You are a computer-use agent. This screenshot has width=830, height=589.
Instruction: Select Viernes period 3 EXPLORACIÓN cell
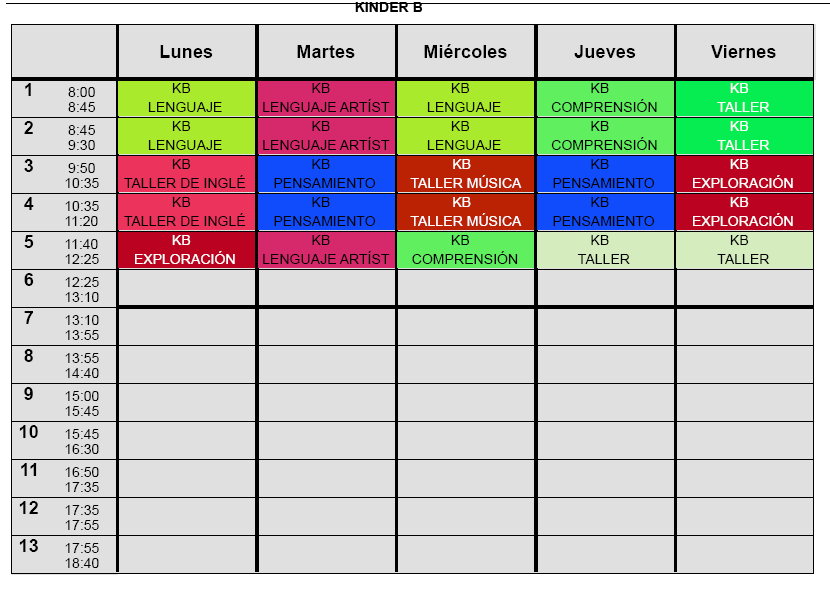pos(743,174)
